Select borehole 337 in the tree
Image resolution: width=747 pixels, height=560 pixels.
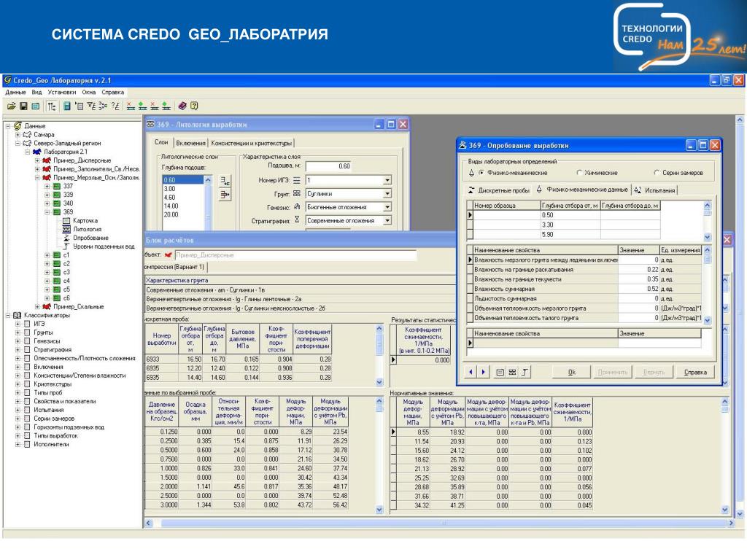coord(68,186)
